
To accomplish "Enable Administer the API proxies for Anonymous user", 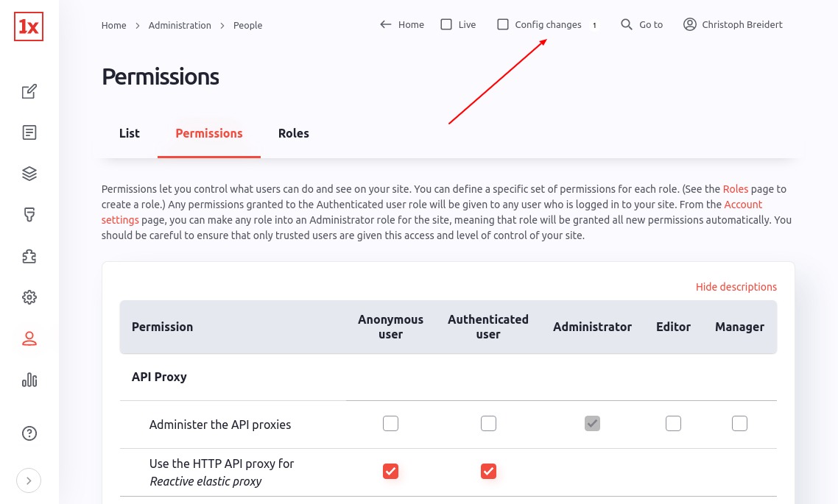I will (391, 423).
